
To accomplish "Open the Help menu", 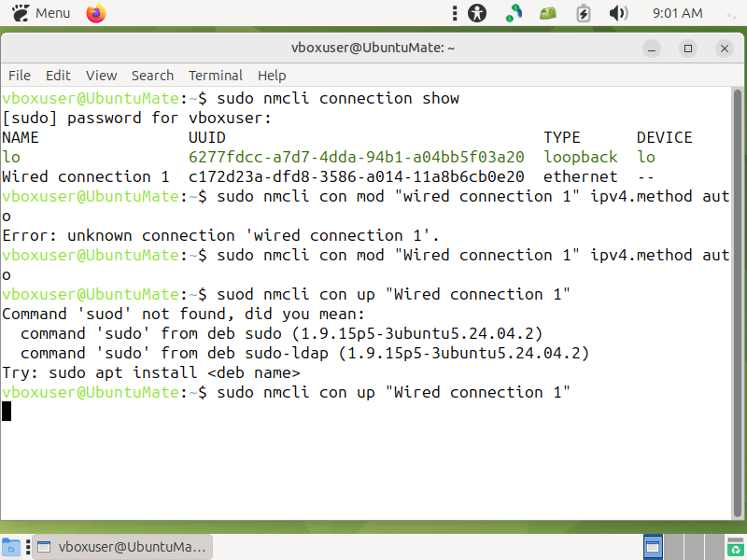I will coord(272,76).
